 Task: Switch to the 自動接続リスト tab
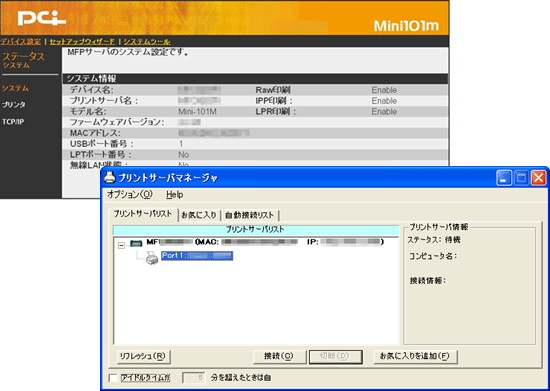249,215
